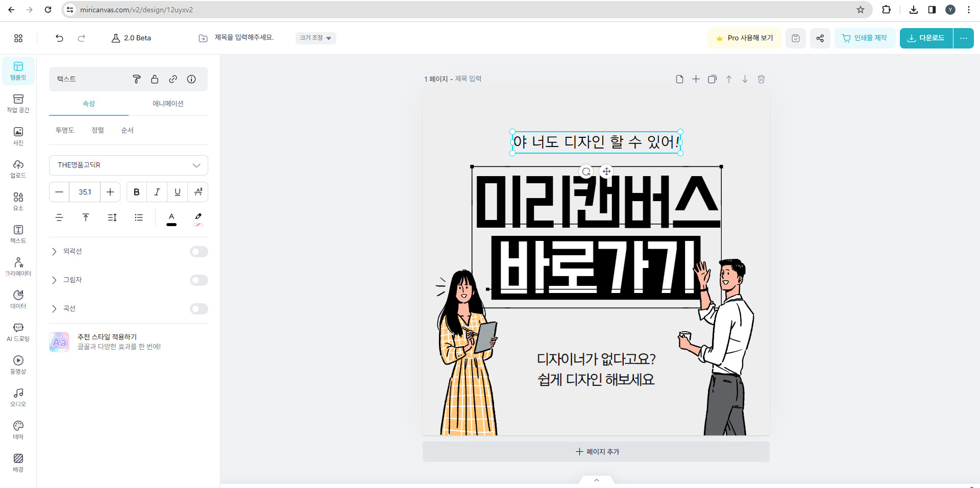
Task: Move page up with arrow icon
Action: tap(729, 79)
